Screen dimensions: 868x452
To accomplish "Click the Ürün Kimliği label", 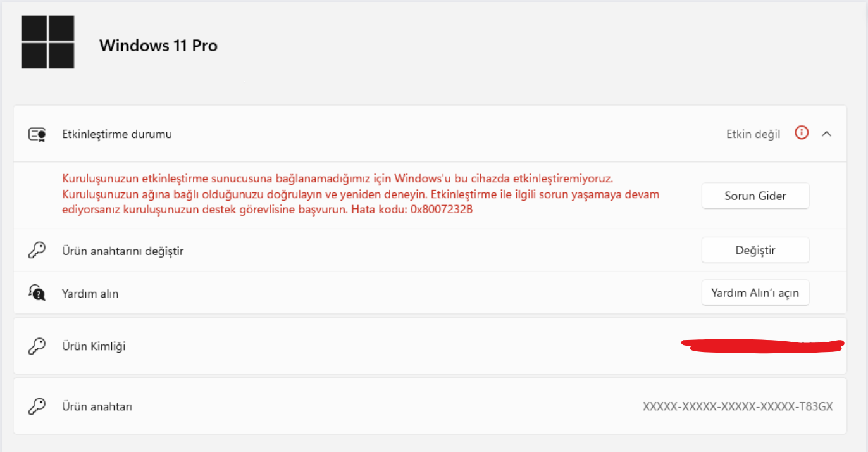I will click(x=94, y=347).
